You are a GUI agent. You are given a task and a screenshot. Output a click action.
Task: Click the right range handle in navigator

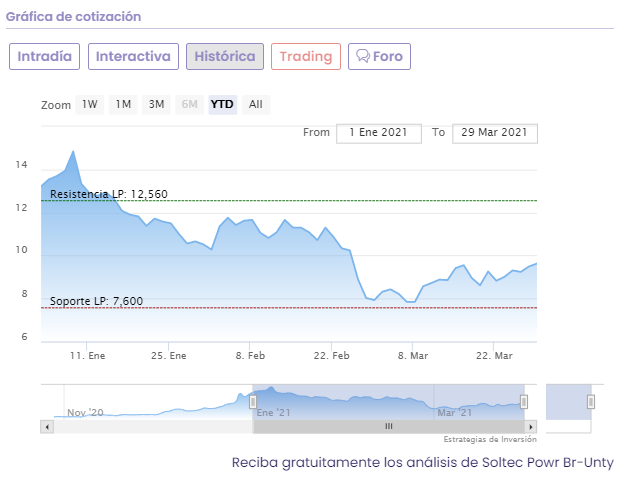[523, 401]
